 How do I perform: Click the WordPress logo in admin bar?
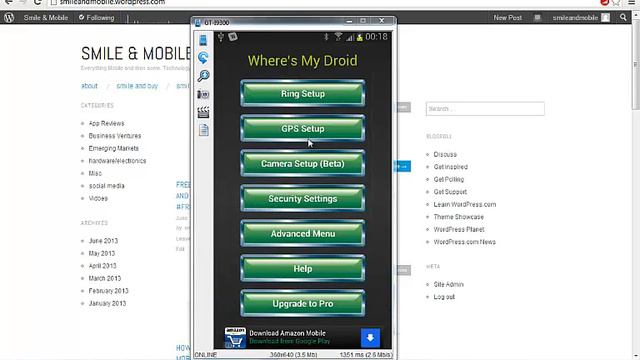coord(9,18)
